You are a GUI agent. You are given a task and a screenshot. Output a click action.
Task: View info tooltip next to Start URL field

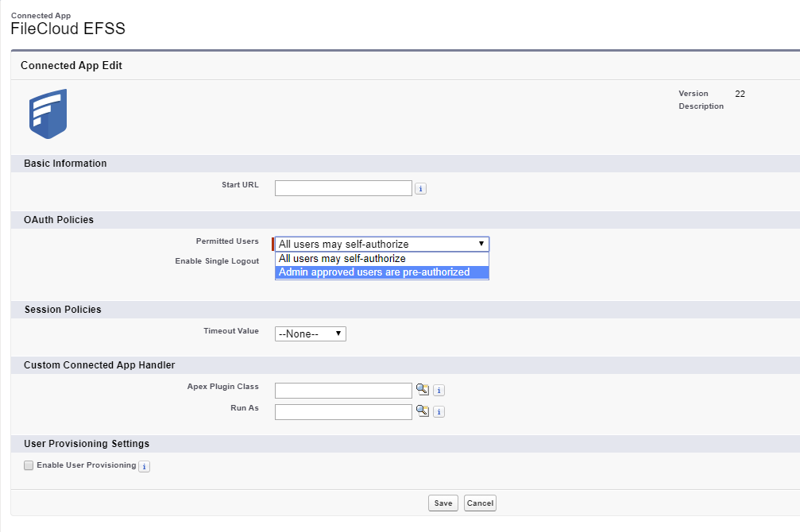point(420,188)
